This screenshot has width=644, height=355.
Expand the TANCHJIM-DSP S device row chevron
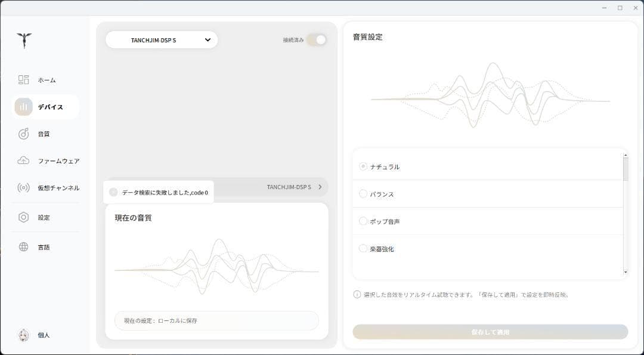320,187
